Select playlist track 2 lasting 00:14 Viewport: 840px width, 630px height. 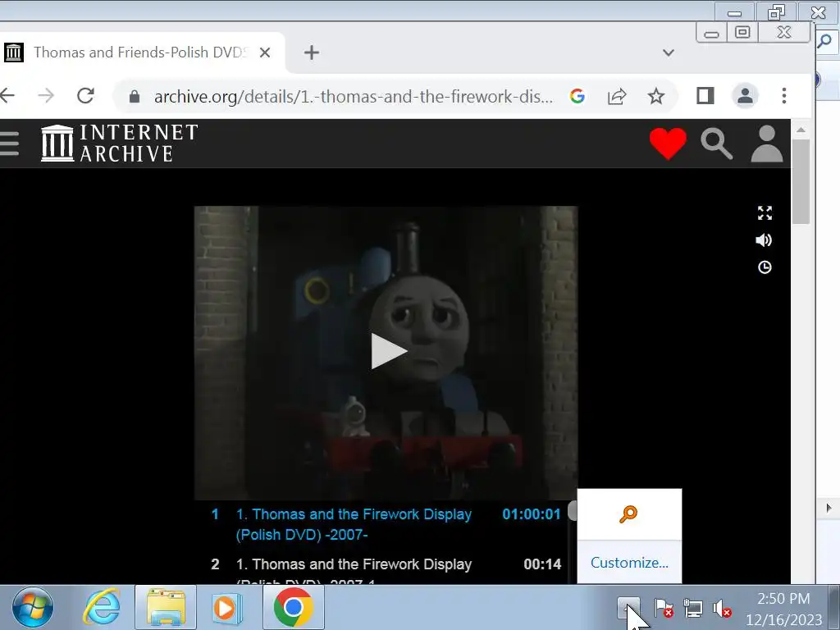click(386, 569)
